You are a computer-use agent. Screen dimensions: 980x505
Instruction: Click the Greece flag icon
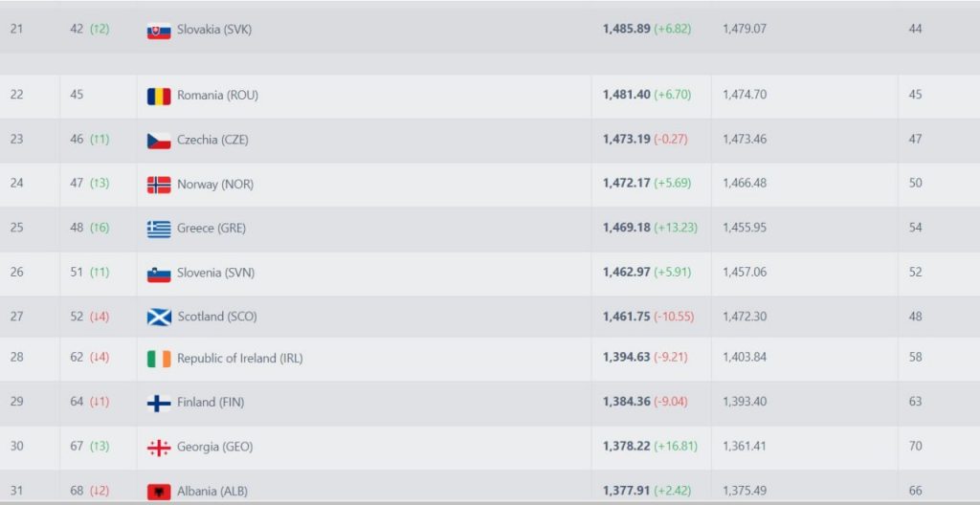(x=159, y=229)
